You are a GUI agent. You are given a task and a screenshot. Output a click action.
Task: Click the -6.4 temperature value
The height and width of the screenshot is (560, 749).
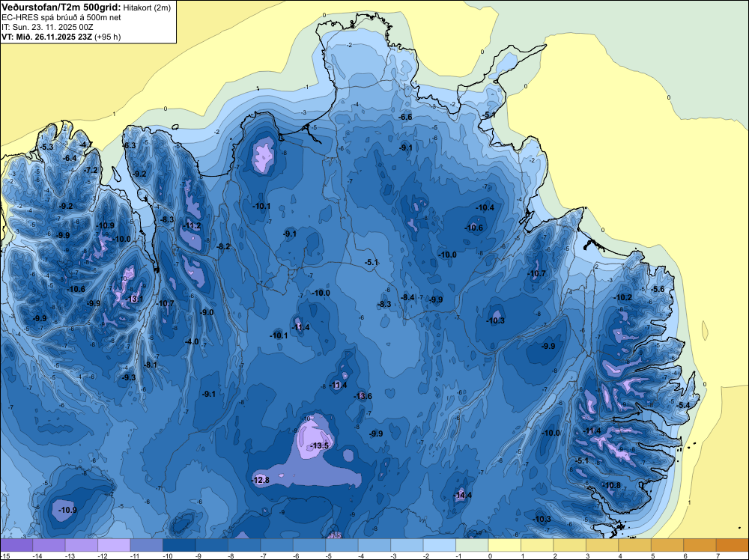click(x=70, y=158)
